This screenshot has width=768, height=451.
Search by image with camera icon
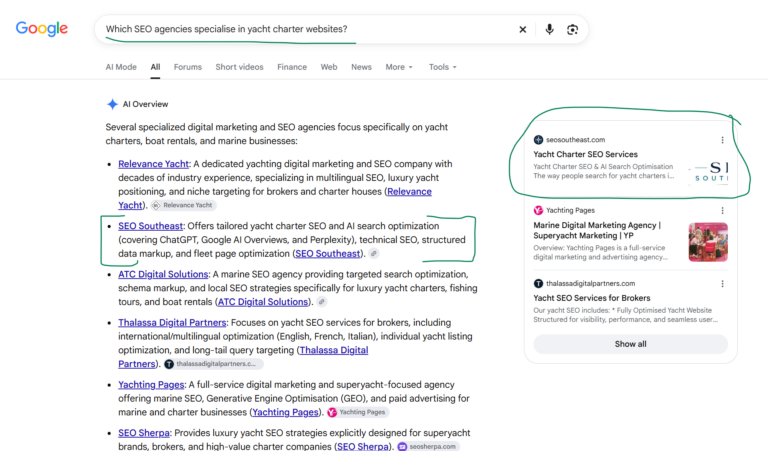[572, 29]
